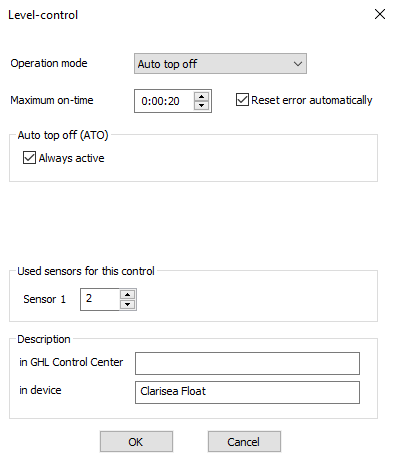The image size is (393, 461).
Task: Click the GHL Control Center description field
Action: point(247,363)
